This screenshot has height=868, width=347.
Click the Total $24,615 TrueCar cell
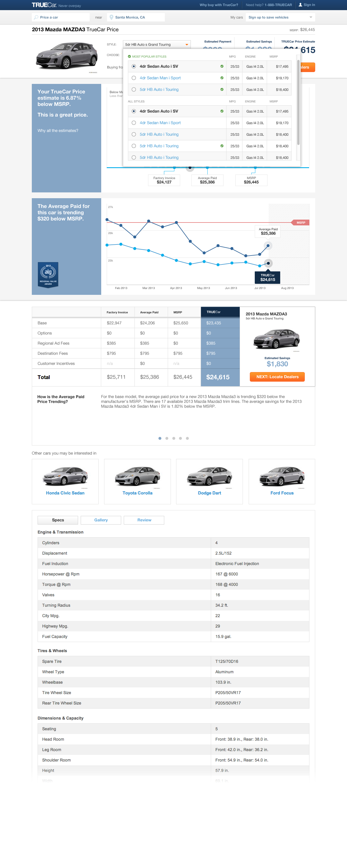(x=220, y=377)
